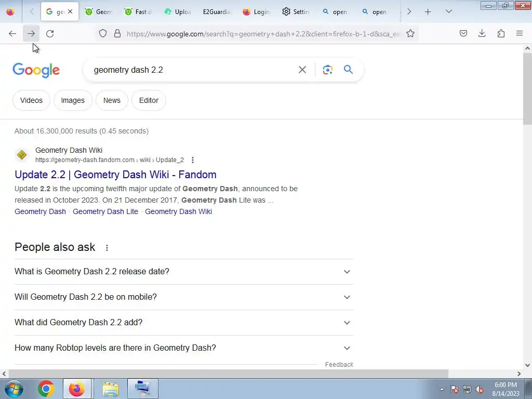The height and width of the screenshot is (399, 532).
Task: Open the Windows Start menu
Action: [x=14, y=389]
